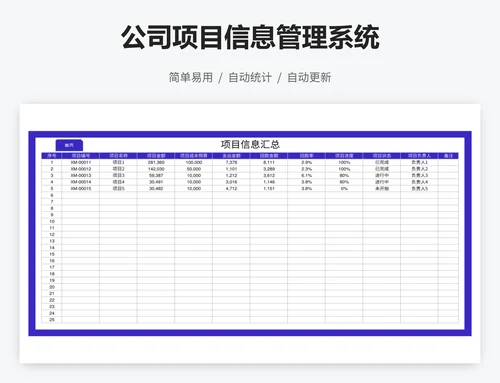
Task: Select status cell 未开始
Action: tap(382, 189)
